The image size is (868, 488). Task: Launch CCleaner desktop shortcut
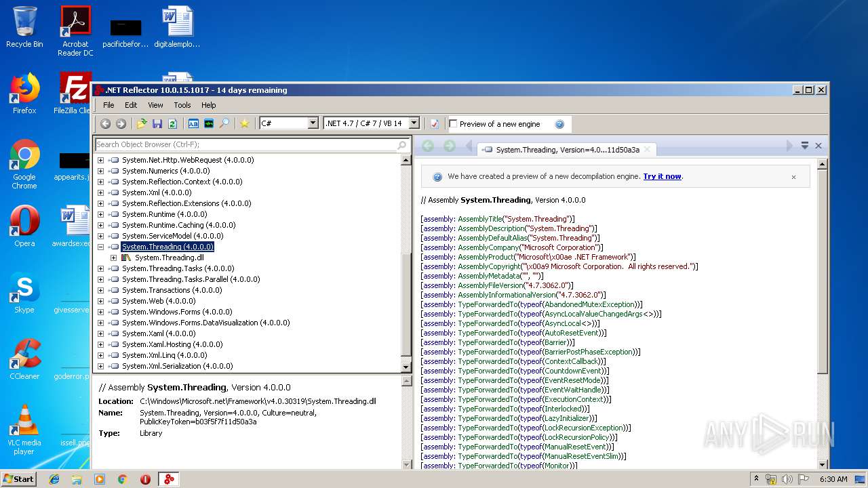coord(24,359)
